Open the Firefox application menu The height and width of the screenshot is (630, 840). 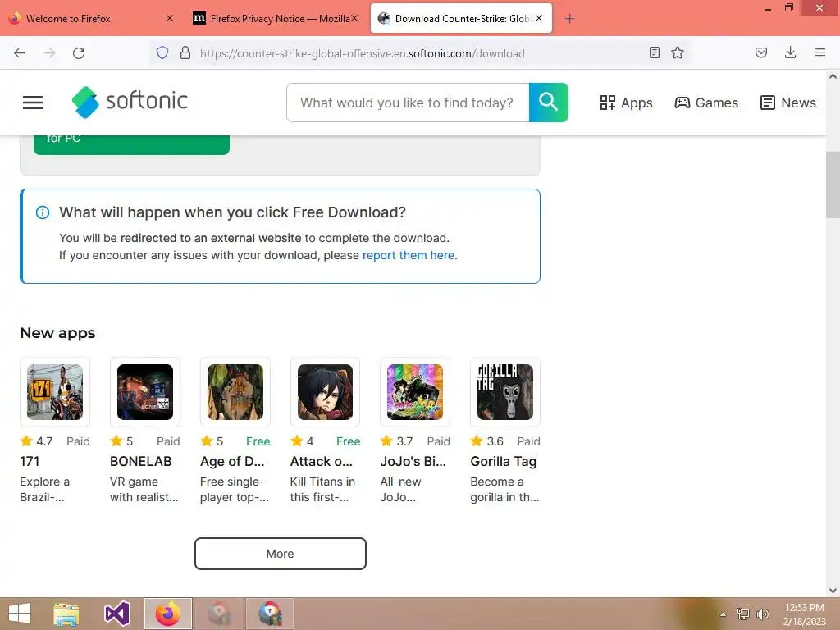(x=820, y=52)
